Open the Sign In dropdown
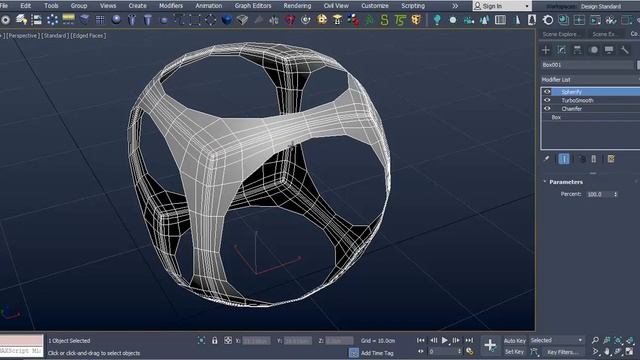 click(x=502, y=6)
